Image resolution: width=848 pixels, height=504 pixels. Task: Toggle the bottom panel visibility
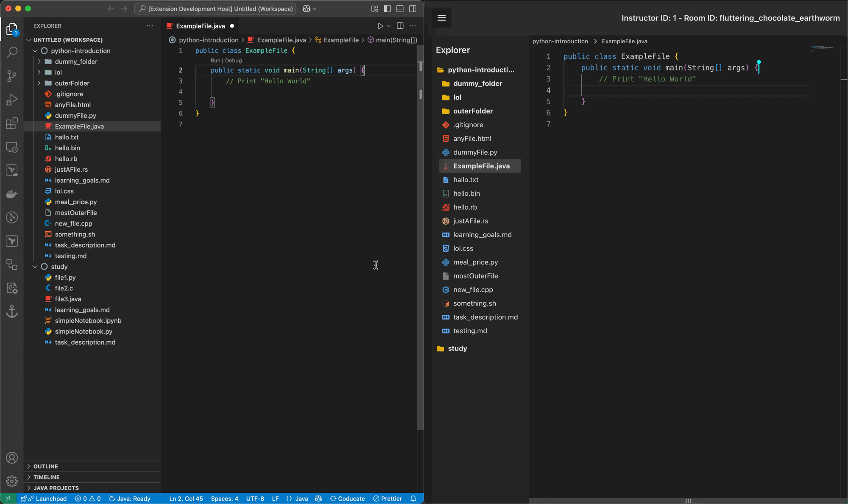[400, 9]
